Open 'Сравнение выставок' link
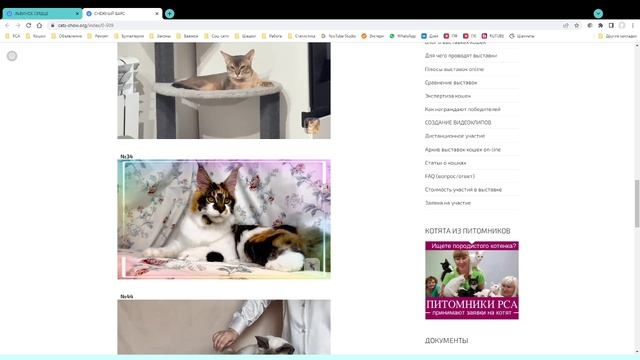This screenshot has height=360, width=640. pyautogui.click(x=451, y=82)
